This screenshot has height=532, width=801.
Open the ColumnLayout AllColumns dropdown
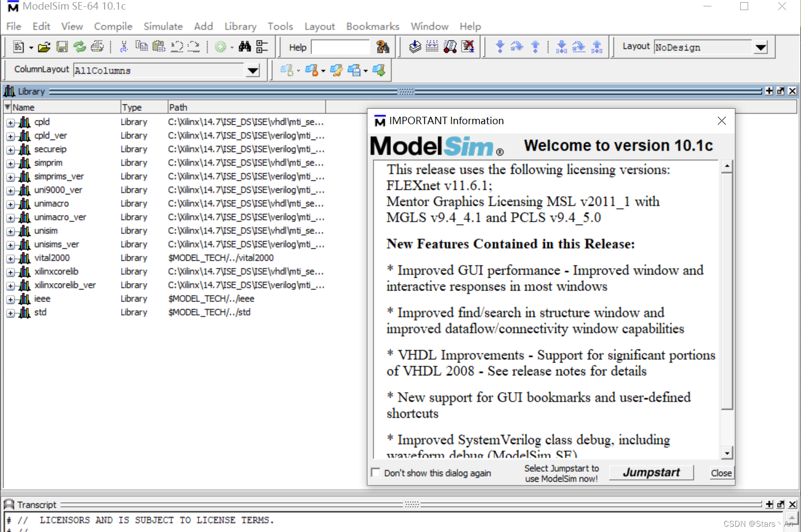pos(252,70)
